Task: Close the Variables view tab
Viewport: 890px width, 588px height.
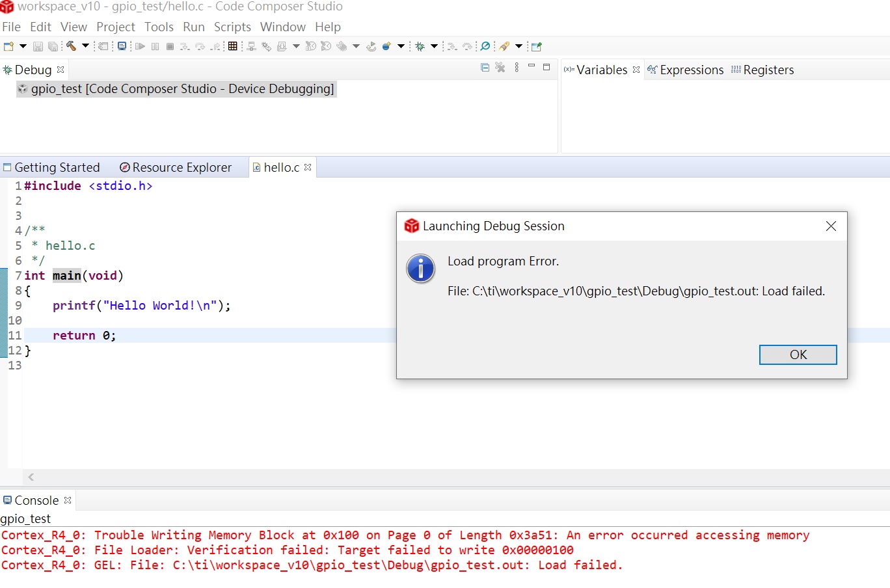Action: pyautogui.click(x=636, y=70)
